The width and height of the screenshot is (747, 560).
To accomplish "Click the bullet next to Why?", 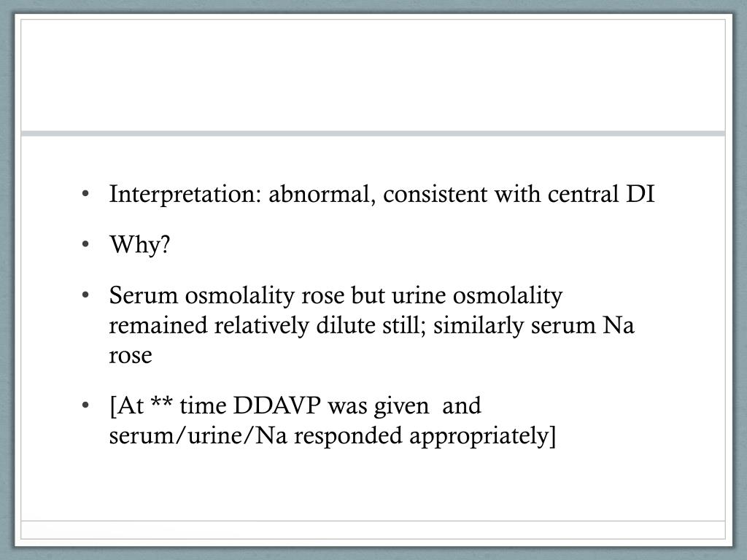I will (85, 244).
